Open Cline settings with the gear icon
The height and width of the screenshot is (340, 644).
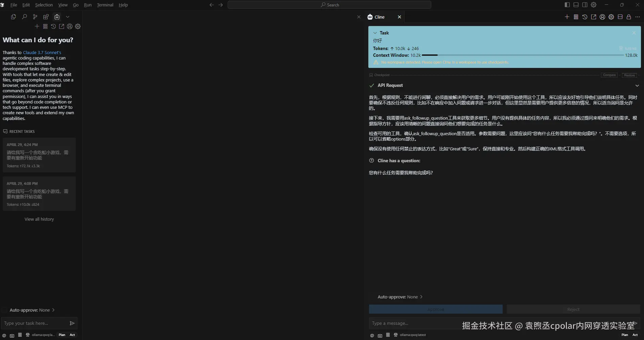pos(611,17)
